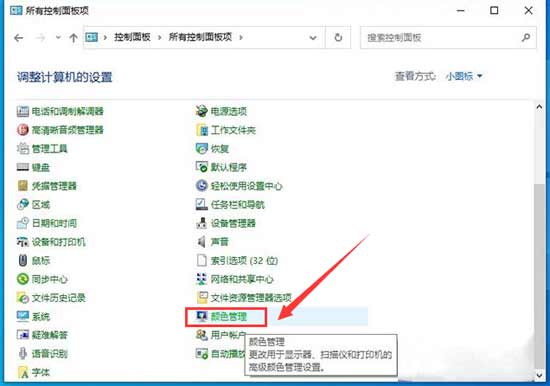Open 鼠标 settings icon

23,260
